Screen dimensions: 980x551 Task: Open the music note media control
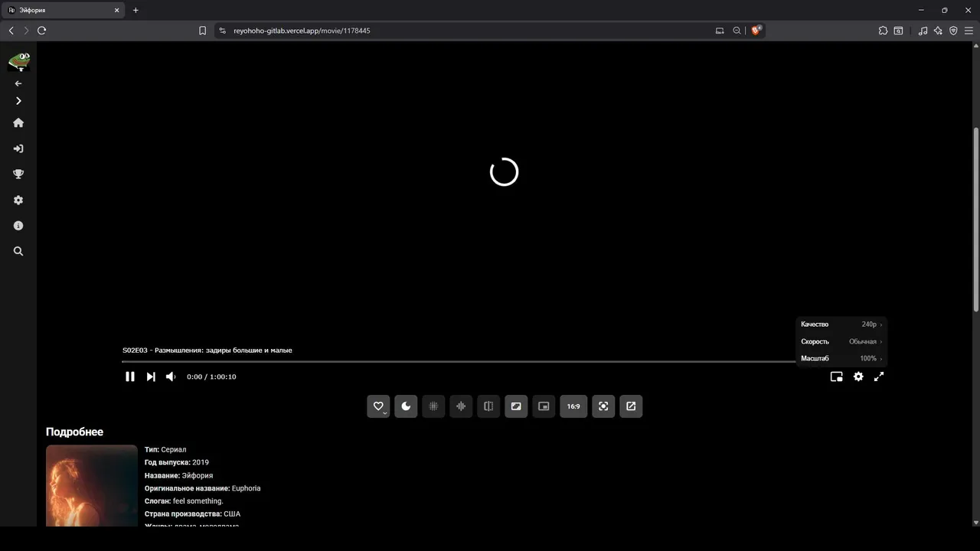(923, 31)
